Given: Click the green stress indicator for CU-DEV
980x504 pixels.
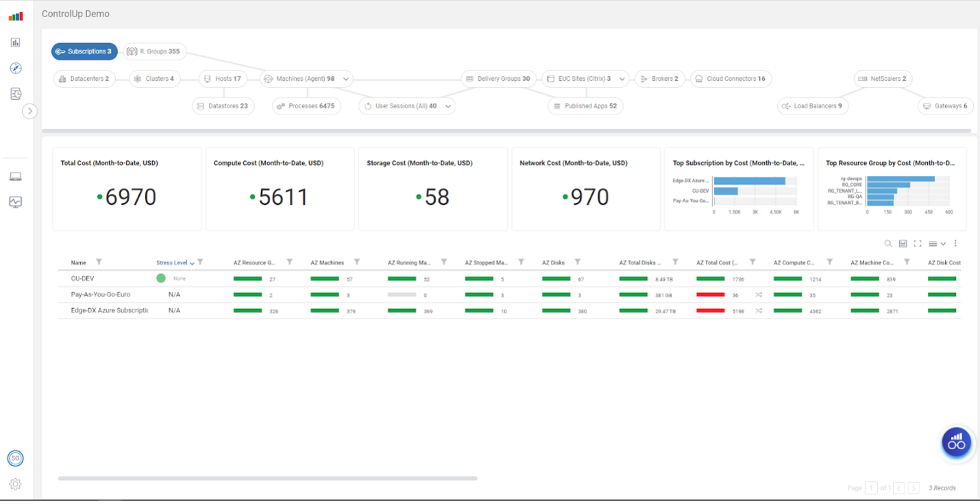Looking at the screenshot, I should pyautogui.click(x=161, y=278).
